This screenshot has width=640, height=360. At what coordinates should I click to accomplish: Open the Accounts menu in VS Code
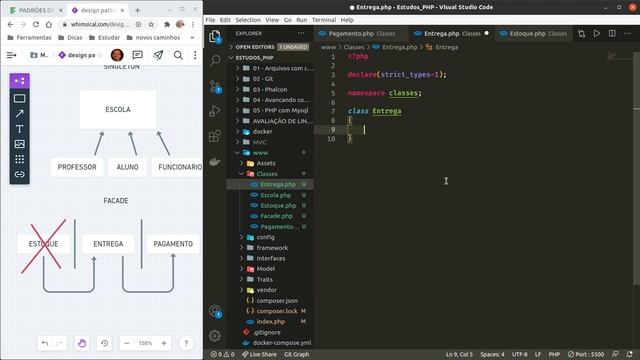[x=215, y=311]
